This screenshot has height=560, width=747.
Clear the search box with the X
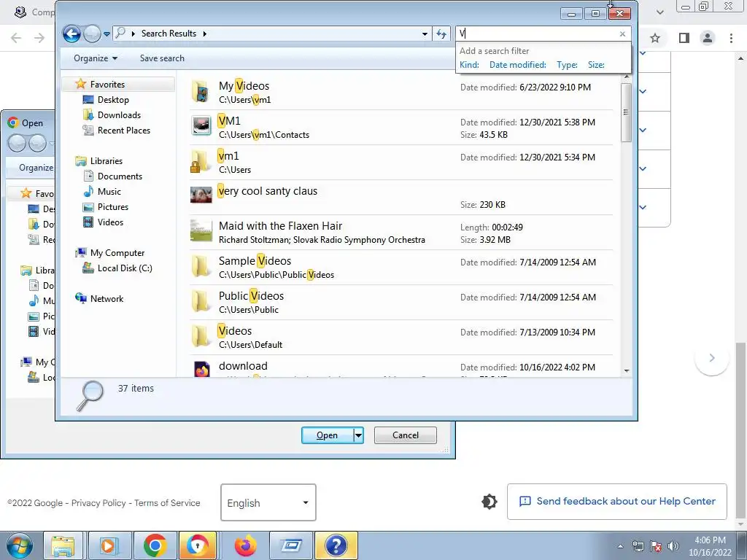point(622,34)
